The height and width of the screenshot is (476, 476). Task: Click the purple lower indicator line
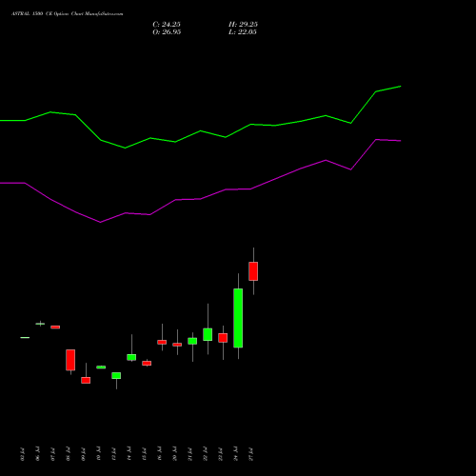coord(200,199)
